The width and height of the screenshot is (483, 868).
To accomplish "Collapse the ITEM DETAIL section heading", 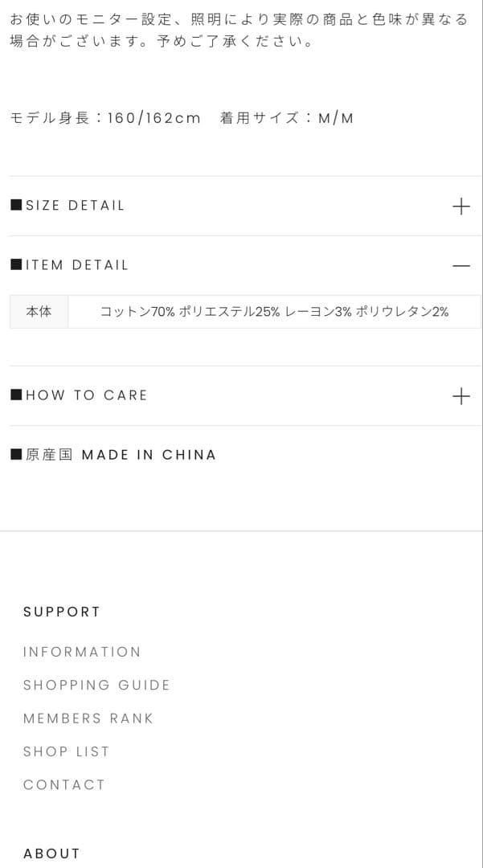I will click(x=77, y=265).
